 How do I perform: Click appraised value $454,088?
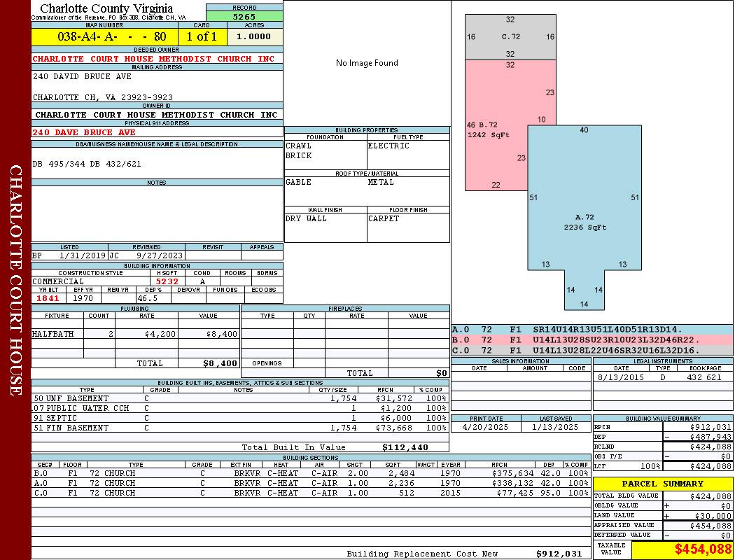(x=710, y=526)
